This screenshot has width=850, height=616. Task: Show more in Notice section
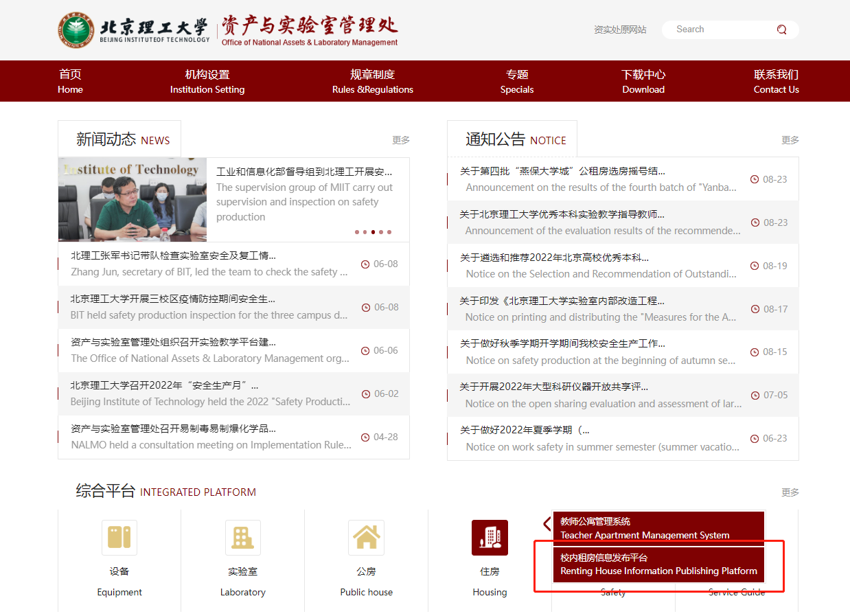[790, 140]
